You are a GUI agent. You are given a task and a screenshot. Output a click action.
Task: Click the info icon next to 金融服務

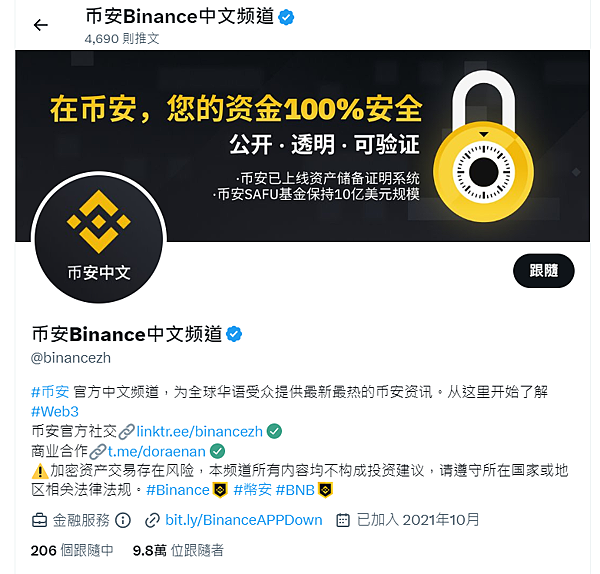pos(123,520)
